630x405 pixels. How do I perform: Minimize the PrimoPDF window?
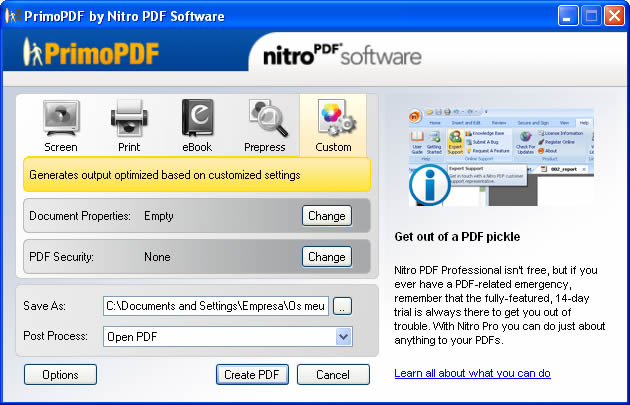pos(568,16)
